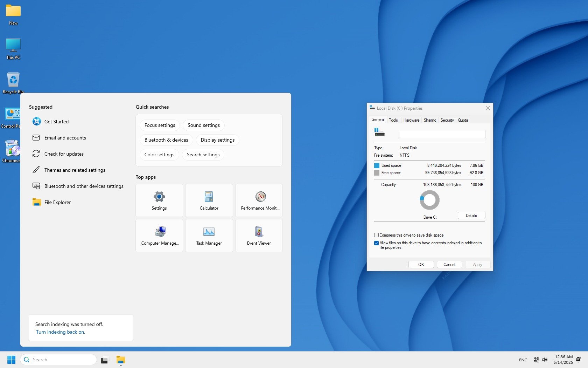Switch to the Tools tab
This screenshot has width=588, height=368.
point(393,120)
